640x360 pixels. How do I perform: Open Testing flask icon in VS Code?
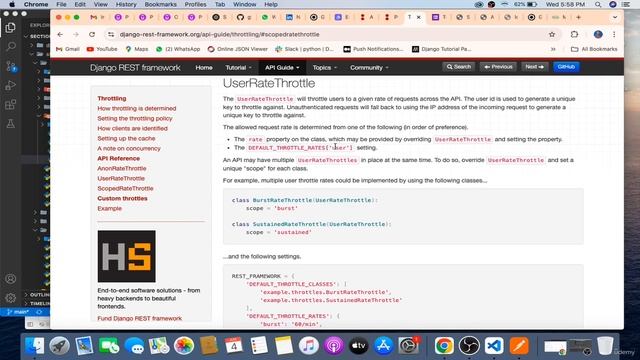pyautogui.click(x=11, y=124)
